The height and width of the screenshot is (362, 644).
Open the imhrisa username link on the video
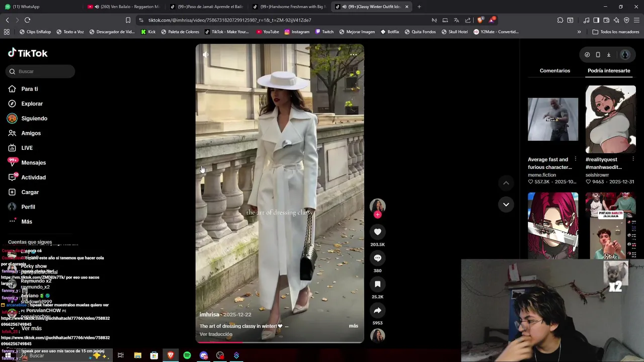tap(209, 315)
